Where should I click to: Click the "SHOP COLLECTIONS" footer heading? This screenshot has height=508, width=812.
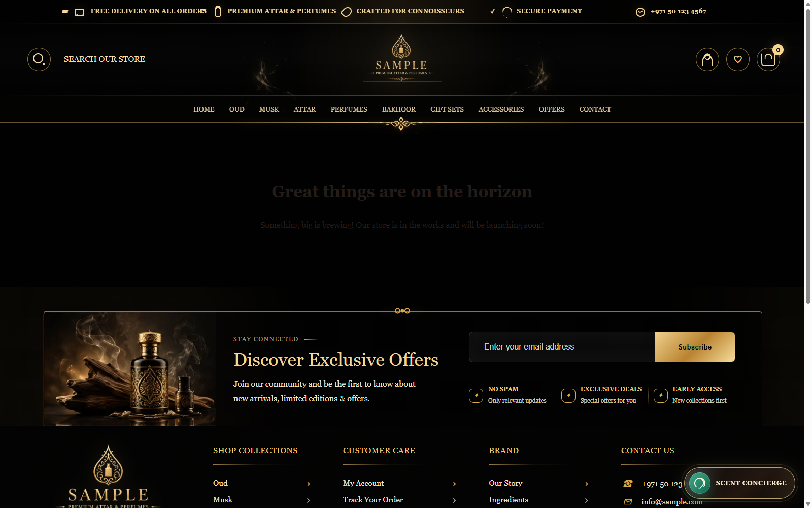tap(255, 451)
